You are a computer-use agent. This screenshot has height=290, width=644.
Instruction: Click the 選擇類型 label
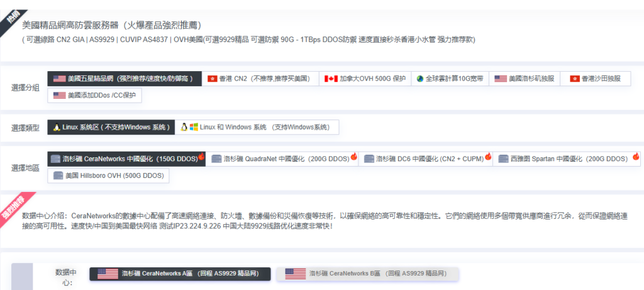click(25, 128)
